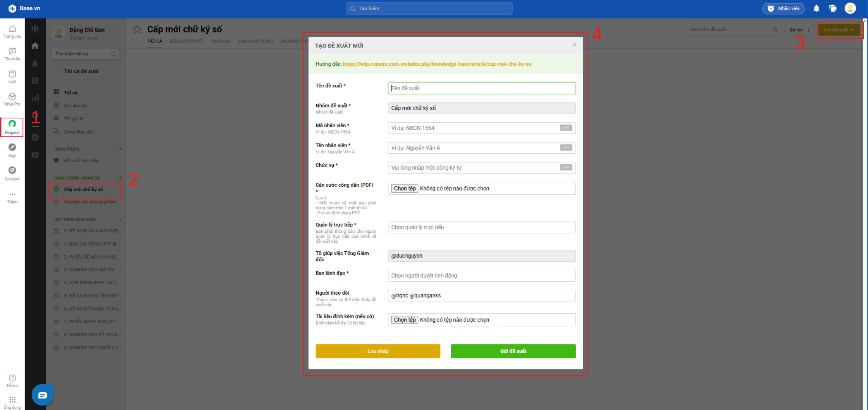Star the Cấp mới chữ ký số page title
868x410 pixels.
(x=137, y=29)
